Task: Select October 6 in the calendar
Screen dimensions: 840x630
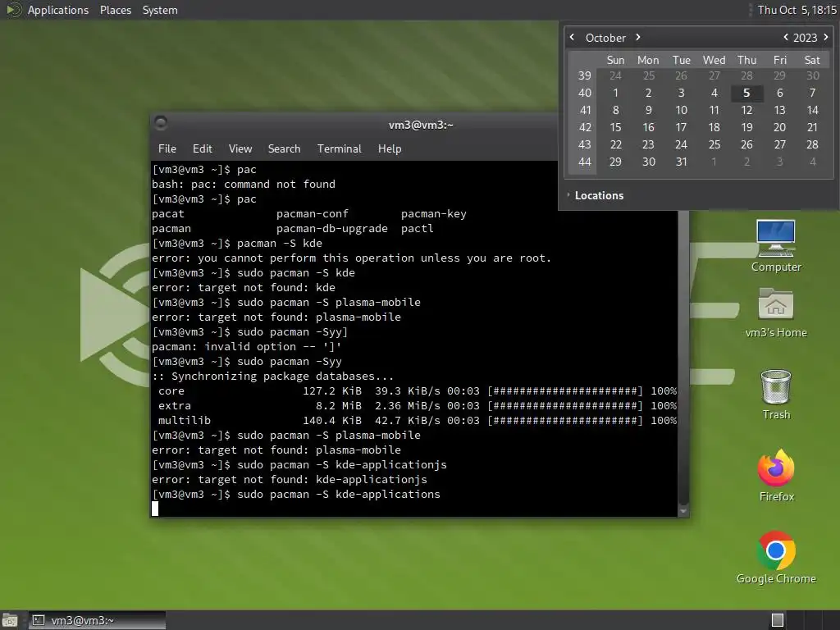Action: [x=779, y=93]
